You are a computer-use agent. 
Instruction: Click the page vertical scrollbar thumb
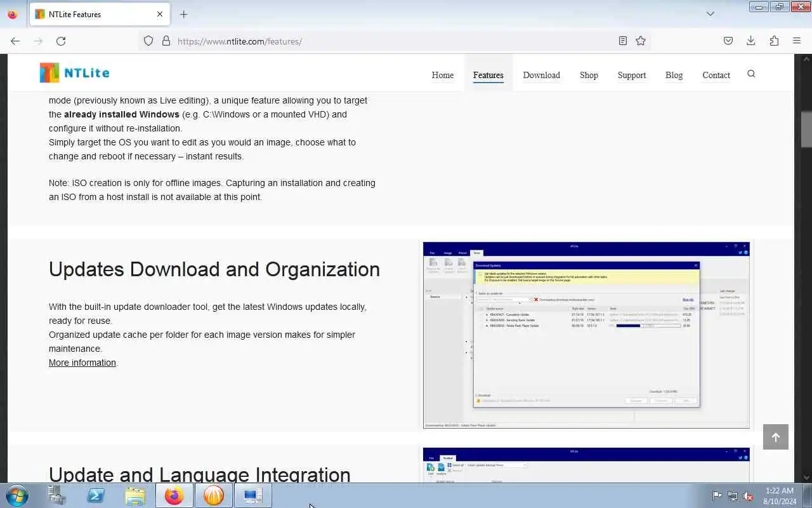click(x=806, y=129)
